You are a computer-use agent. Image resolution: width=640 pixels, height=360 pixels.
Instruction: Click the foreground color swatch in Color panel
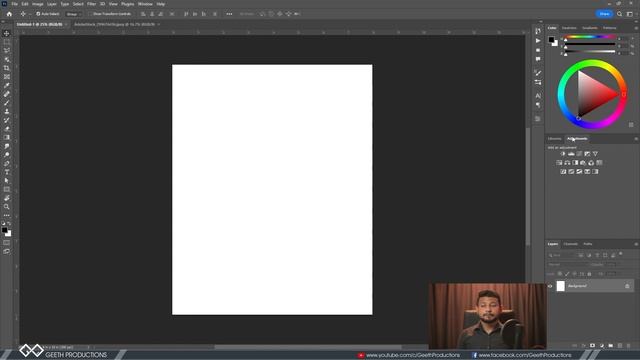click(551, 40)
